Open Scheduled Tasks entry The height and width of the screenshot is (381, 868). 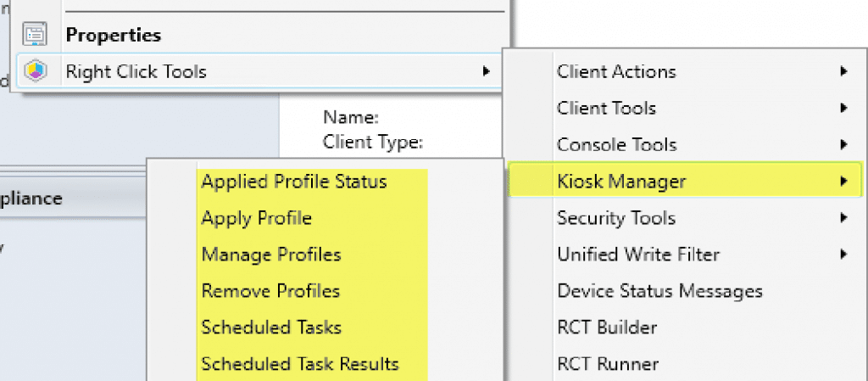coord(270,328)
